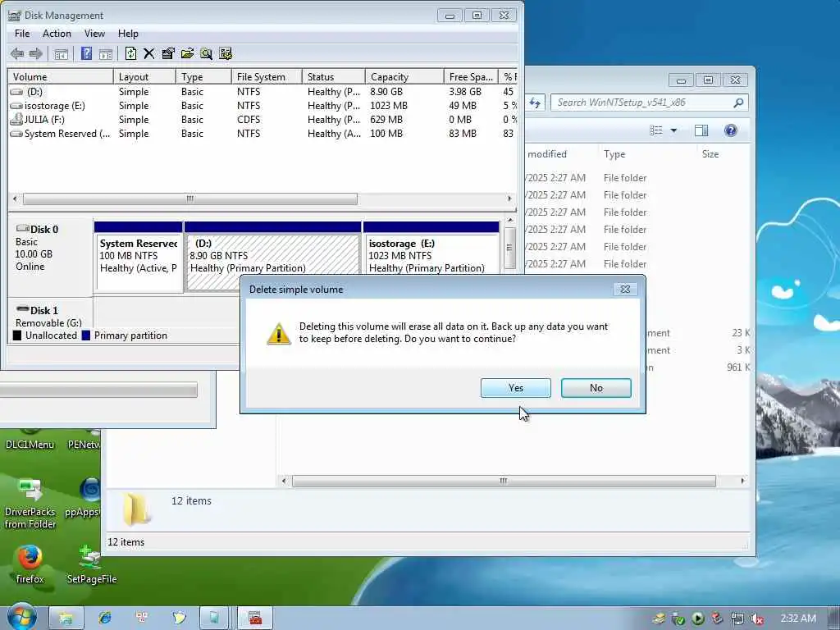
Task: Click the Forward arrow in Disk Management toolbar
Action: click(x=36, y=53)
